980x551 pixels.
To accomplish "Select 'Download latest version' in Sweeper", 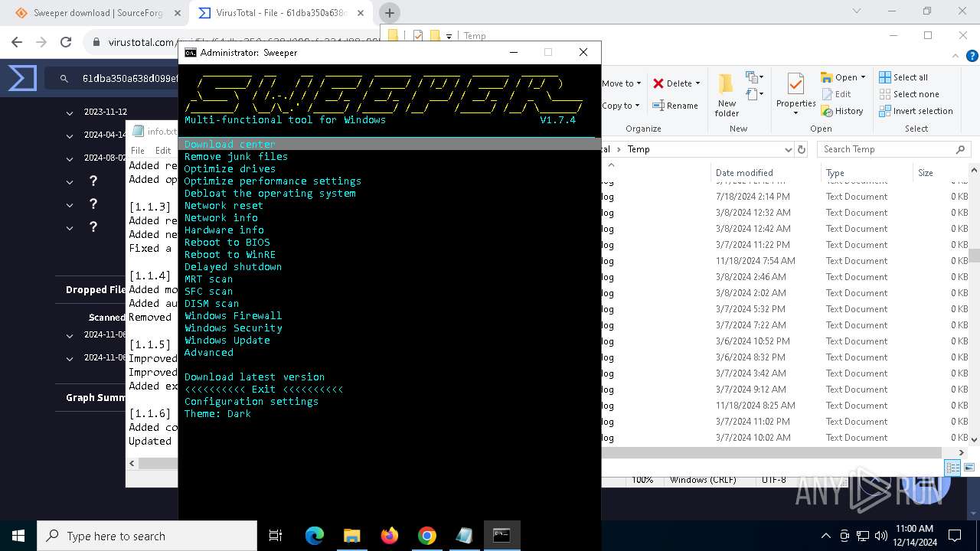I will point(254,377).
